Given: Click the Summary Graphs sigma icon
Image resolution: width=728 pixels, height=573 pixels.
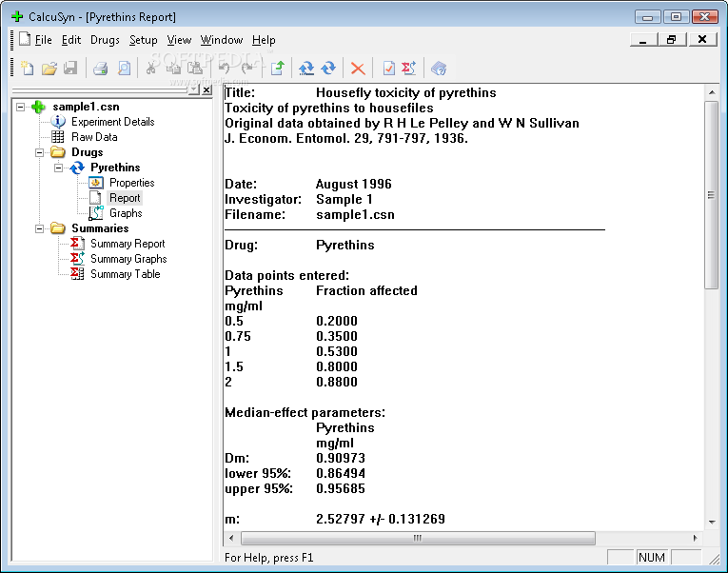Looking at the screenshot, I should point(77,259).
